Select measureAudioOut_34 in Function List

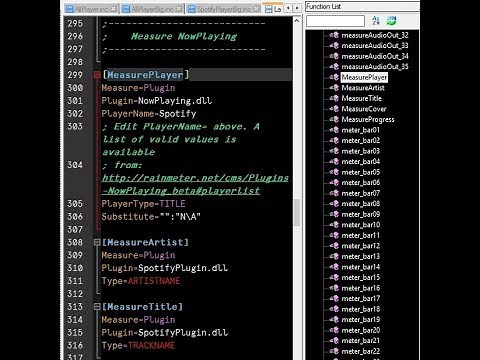[x=375, y=56]
